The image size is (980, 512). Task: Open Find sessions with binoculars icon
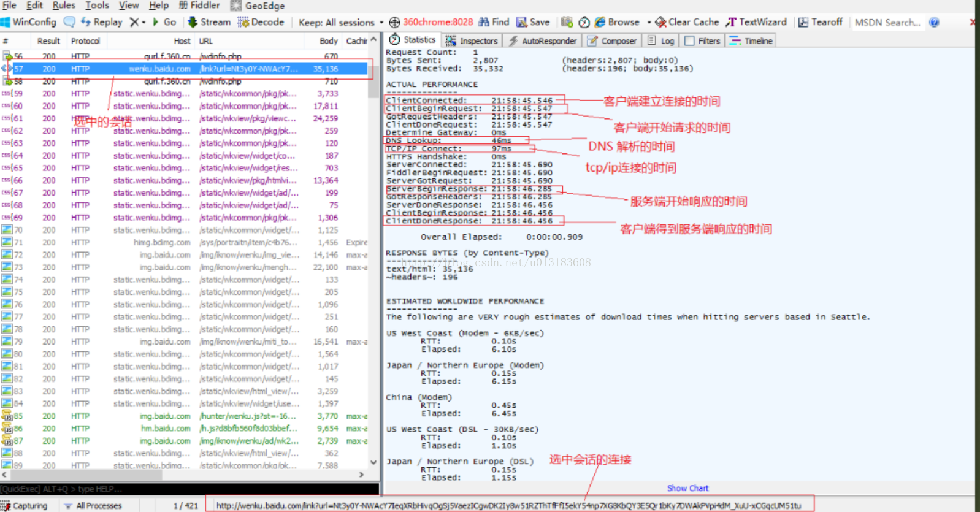click(494, 22)
